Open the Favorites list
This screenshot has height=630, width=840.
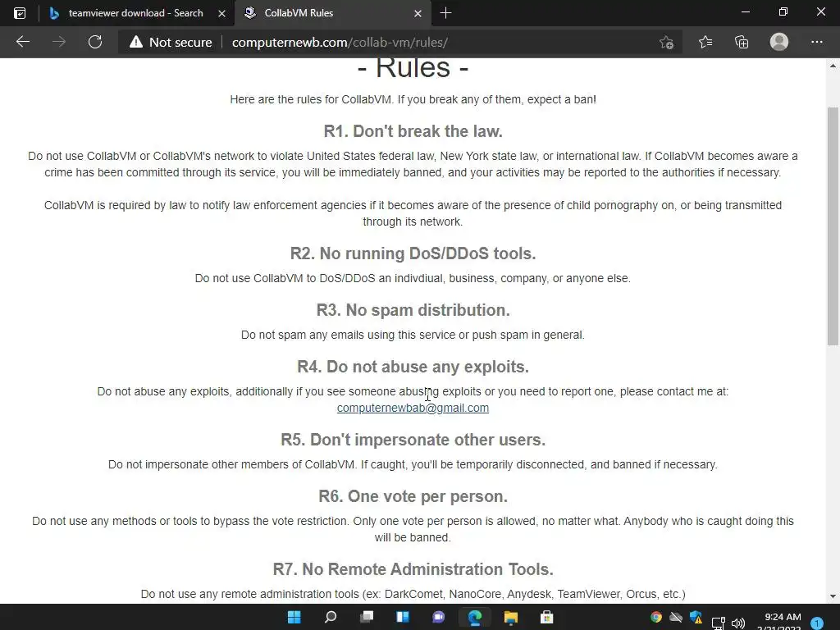click(x=705, y=42)
